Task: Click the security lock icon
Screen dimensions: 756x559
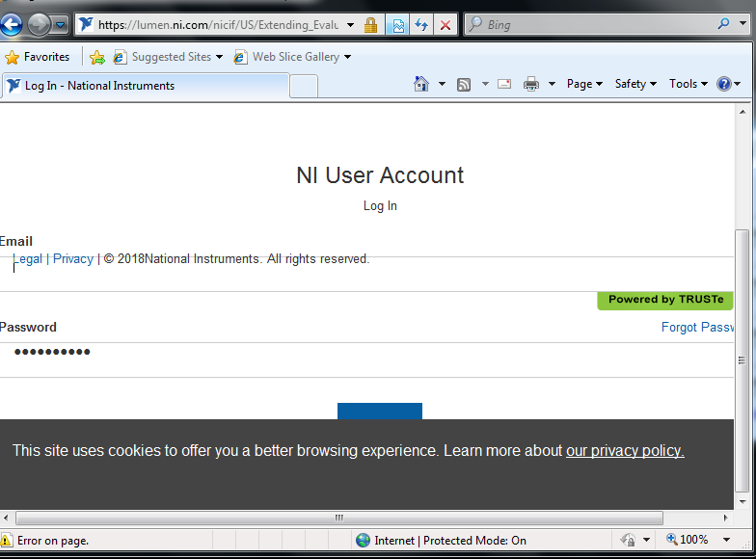Action: (x=370, y=25)
